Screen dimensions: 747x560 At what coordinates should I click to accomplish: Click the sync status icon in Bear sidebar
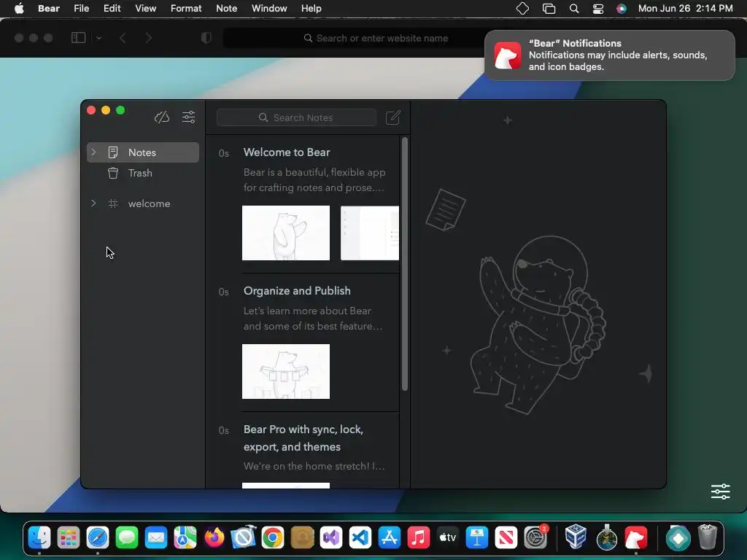point(162,117)
